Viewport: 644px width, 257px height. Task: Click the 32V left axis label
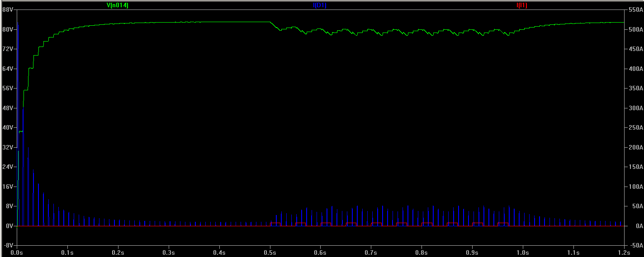coord(8,147)
